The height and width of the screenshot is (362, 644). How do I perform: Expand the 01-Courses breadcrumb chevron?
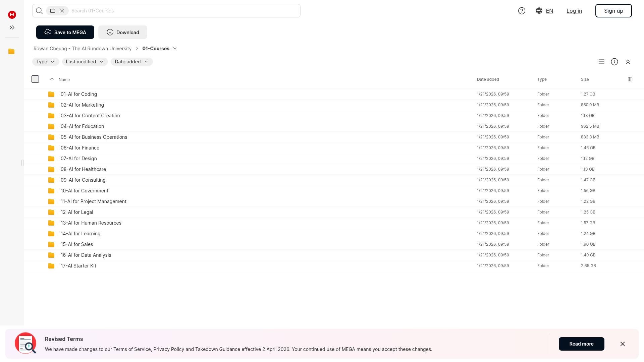pyautogui.click(x=175, y=49)
